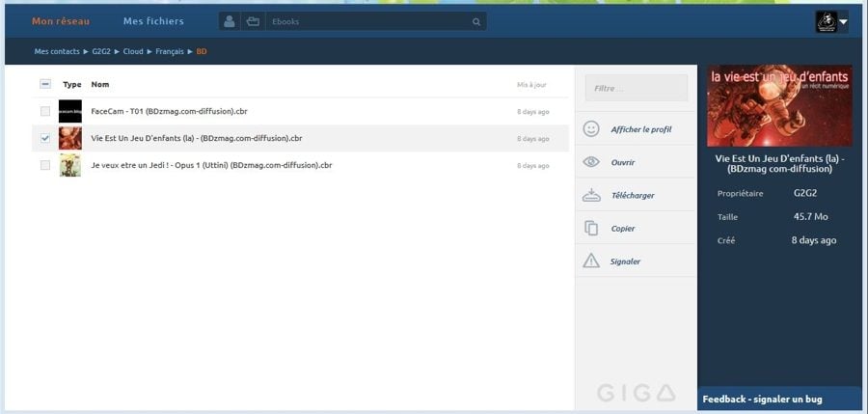Go to Cloud in the breadcrumb
The width and height of the screenshot is (868, 414).
tap(133, 51)
